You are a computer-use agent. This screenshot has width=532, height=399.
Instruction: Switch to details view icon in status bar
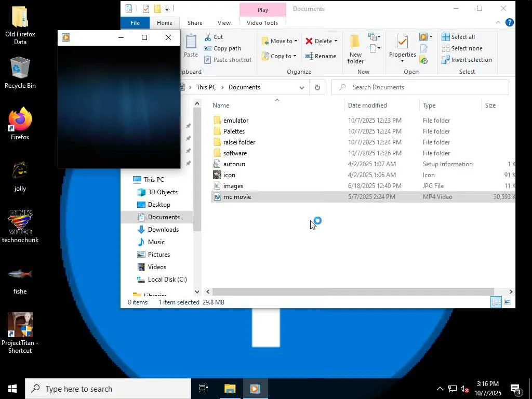(496, 302)
